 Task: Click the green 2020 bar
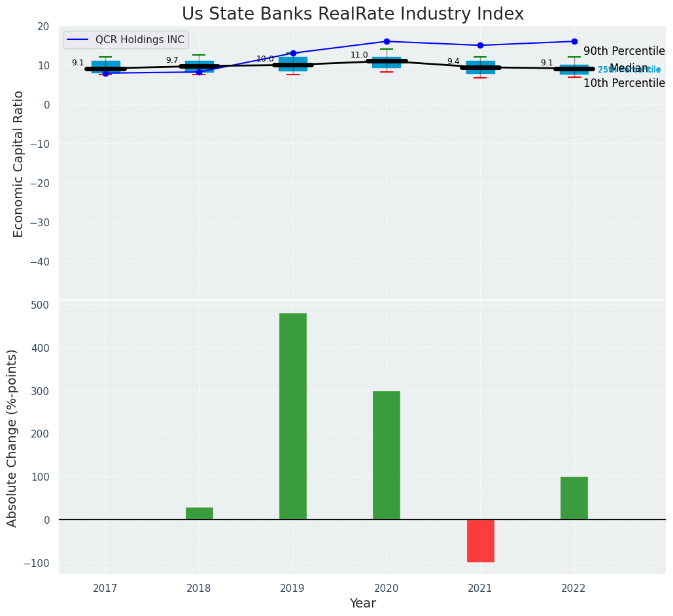pos(386,455)
